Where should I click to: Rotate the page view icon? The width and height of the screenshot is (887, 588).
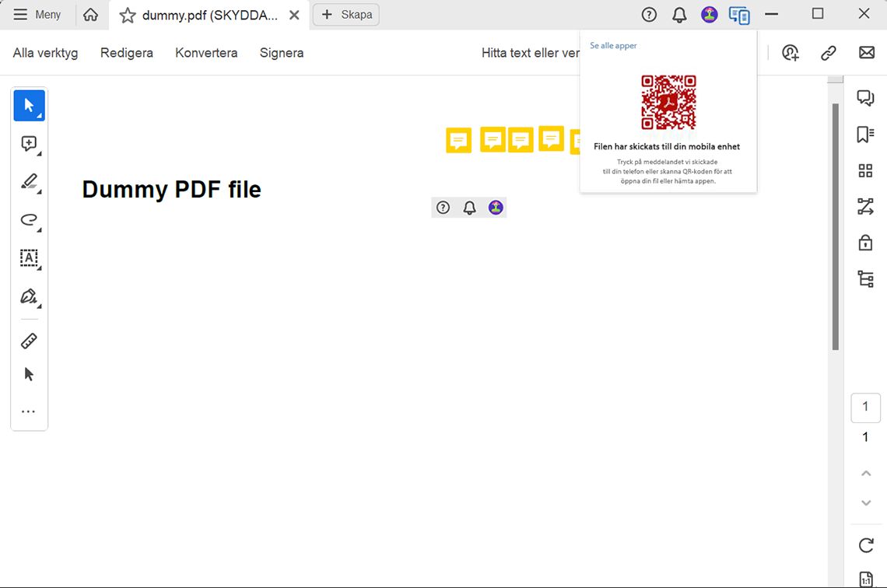pos(866,545)
